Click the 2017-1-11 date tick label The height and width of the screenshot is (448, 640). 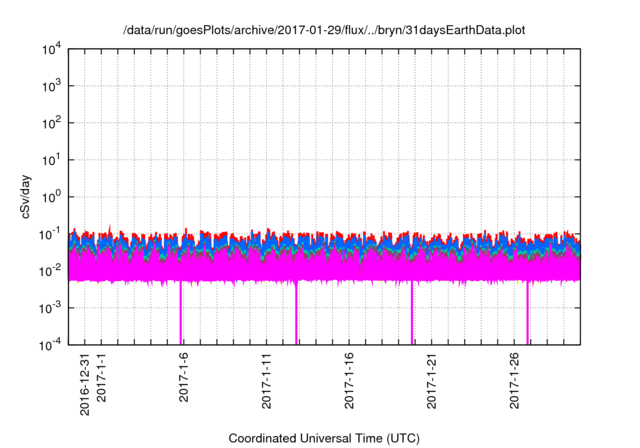coord(266,381)
